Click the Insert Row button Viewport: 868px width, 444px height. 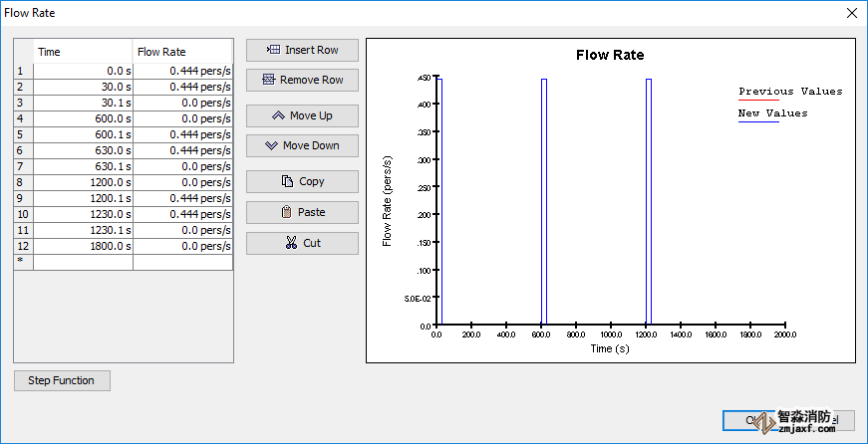(x=302, y=50)
